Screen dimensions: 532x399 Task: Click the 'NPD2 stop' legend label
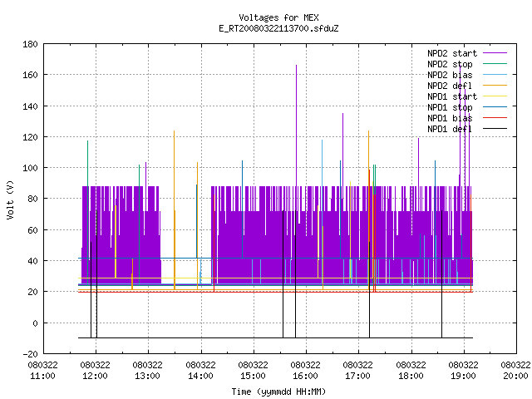point(450,64)
